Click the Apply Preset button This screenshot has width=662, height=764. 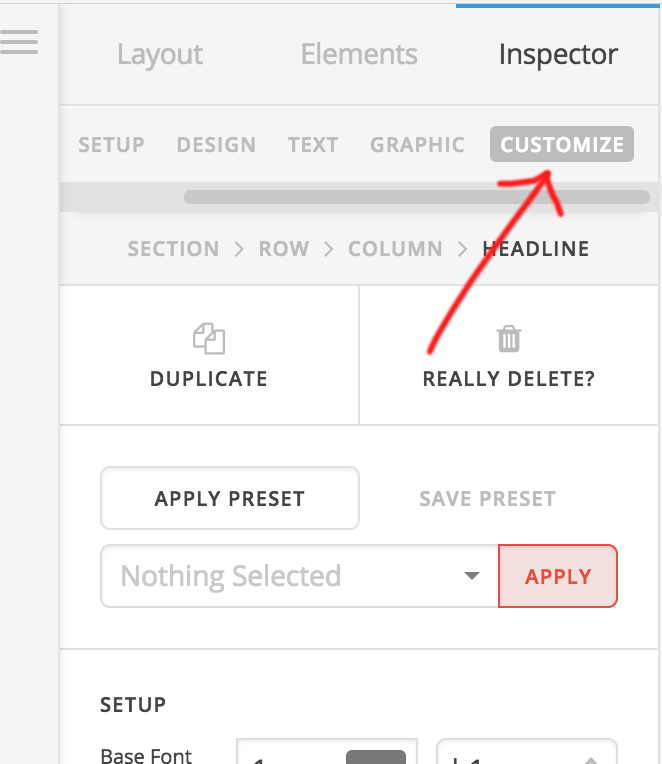(230, 498)
